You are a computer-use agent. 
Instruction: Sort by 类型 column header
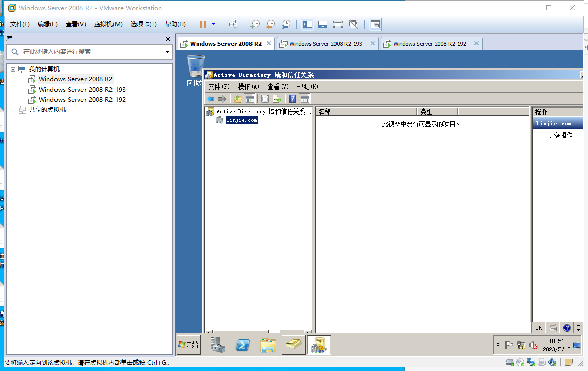pyautogui.click(x=438, y=111)
